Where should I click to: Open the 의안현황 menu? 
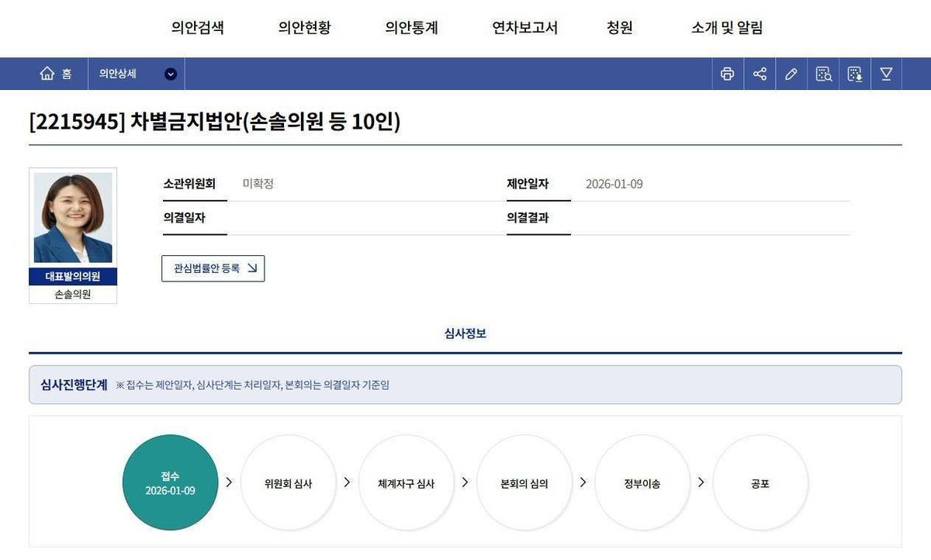coord(305,27)
